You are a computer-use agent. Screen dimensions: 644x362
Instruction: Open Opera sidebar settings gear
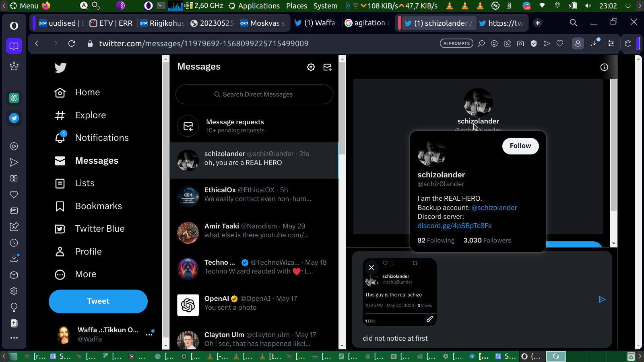tap(14, 291)
